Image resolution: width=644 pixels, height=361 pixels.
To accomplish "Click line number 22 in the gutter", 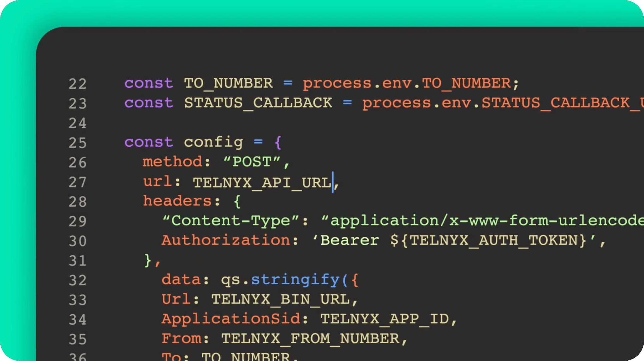I will click(78, 84).
